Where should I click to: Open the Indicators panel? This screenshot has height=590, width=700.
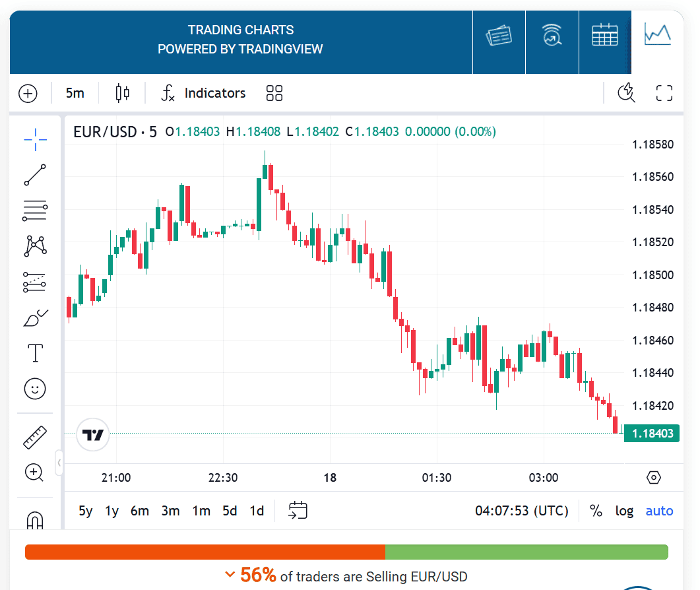[203, 93]
